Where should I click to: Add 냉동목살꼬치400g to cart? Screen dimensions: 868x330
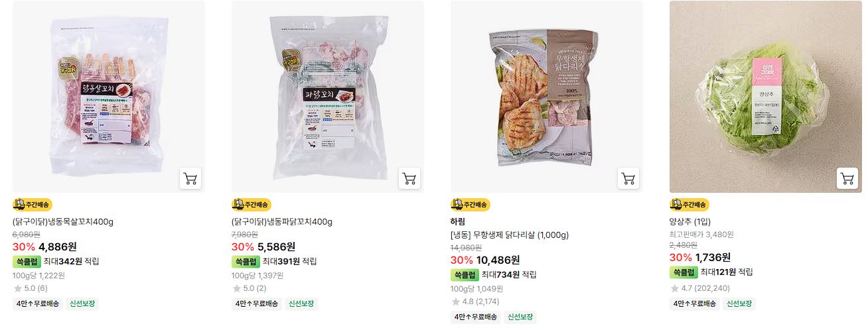click(190, 178)
